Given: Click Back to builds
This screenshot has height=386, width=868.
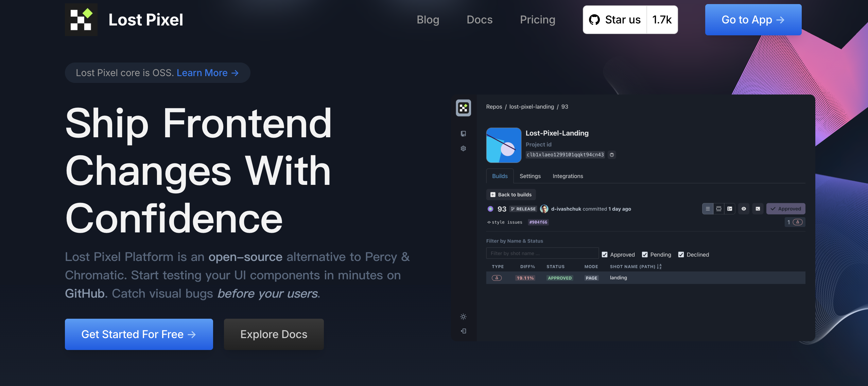Looking at the screenshot, I should pos(511,195).
